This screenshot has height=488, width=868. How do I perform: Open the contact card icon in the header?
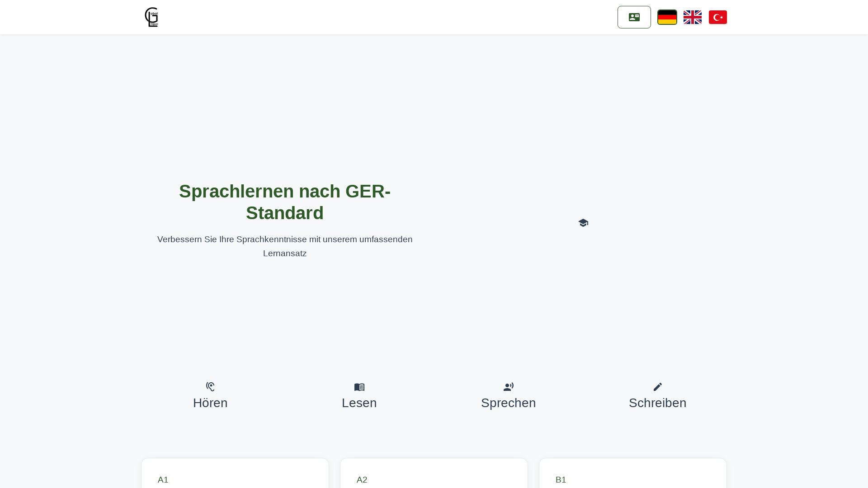tap(634, 17)
